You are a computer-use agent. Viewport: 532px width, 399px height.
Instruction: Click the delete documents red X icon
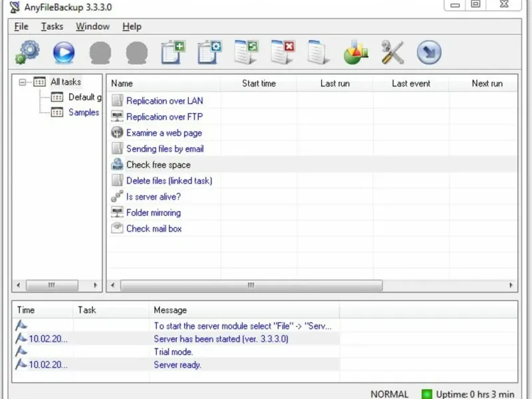[x=283, y=53]
